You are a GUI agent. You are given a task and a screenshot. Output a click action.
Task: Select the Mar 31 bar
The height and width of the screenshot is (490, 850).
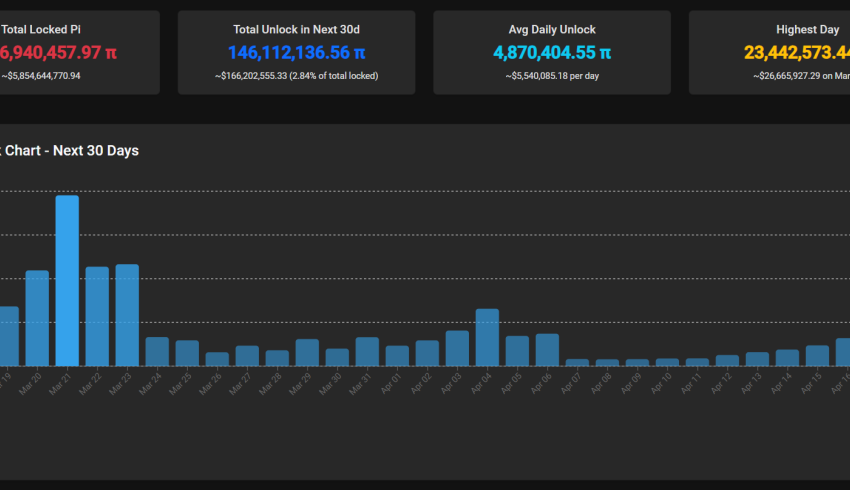[367, 352]
